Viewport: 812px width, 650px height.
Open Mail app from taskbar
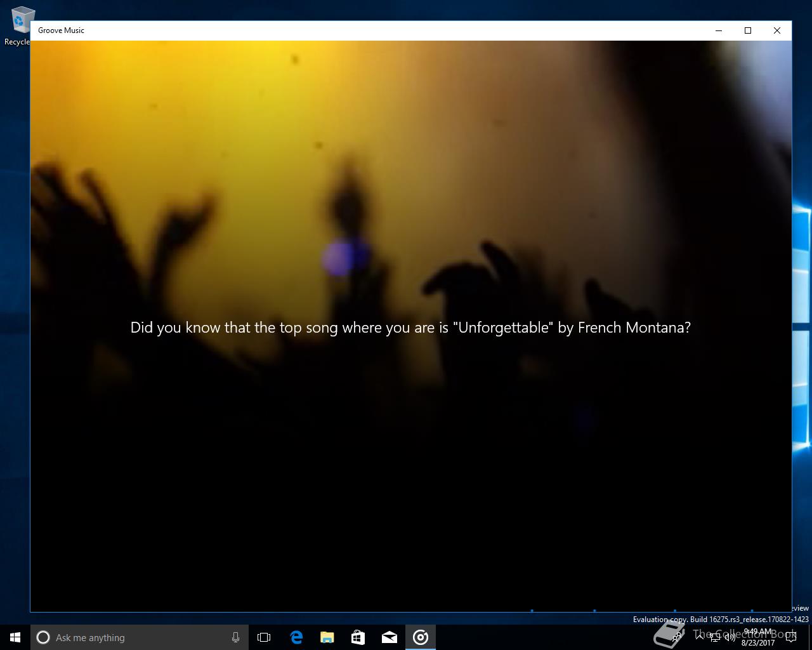point(389,637)
